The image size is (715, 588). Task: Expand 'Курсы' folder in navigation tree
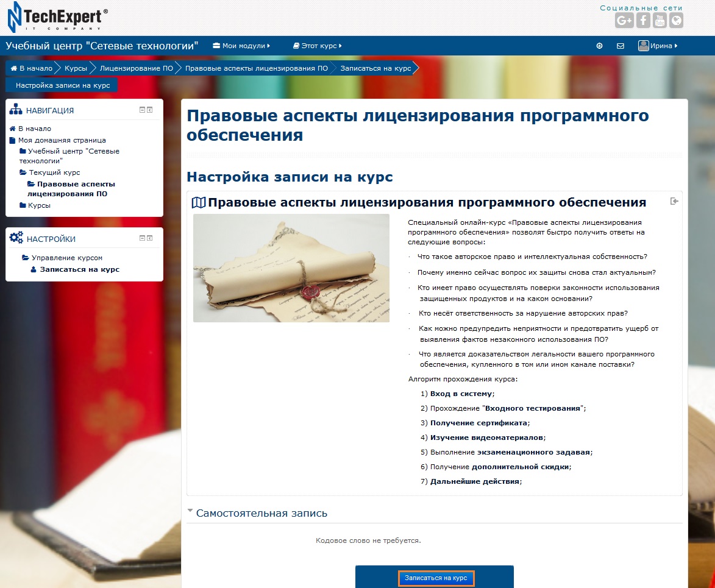[x=23, y=205]
